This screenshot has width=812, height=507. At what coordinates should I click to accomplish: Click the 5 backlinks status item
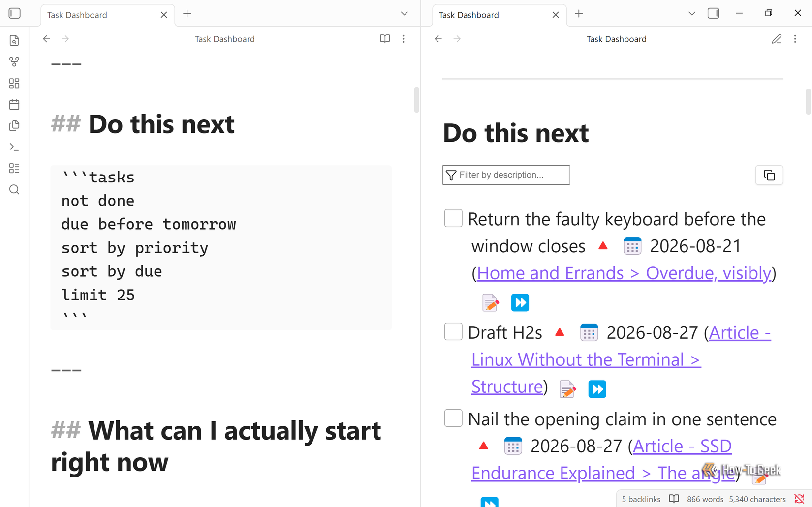[641, 499]
